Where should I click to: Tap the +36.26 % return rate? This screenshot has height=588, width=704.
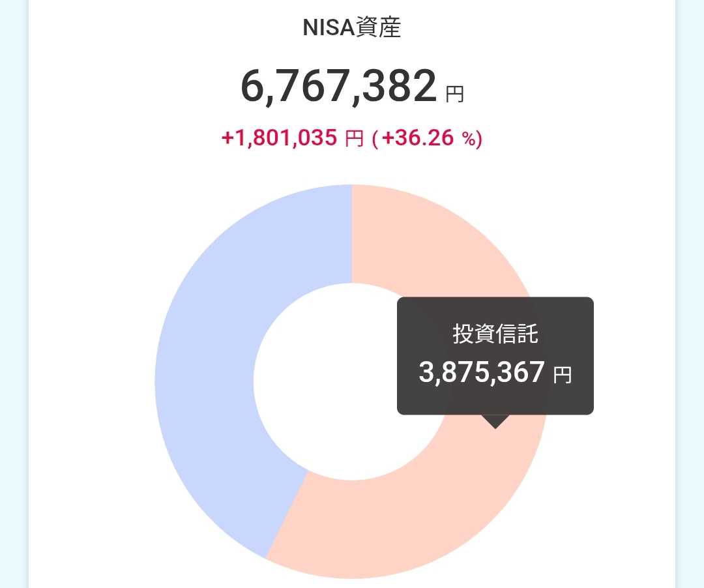point(417,138)
